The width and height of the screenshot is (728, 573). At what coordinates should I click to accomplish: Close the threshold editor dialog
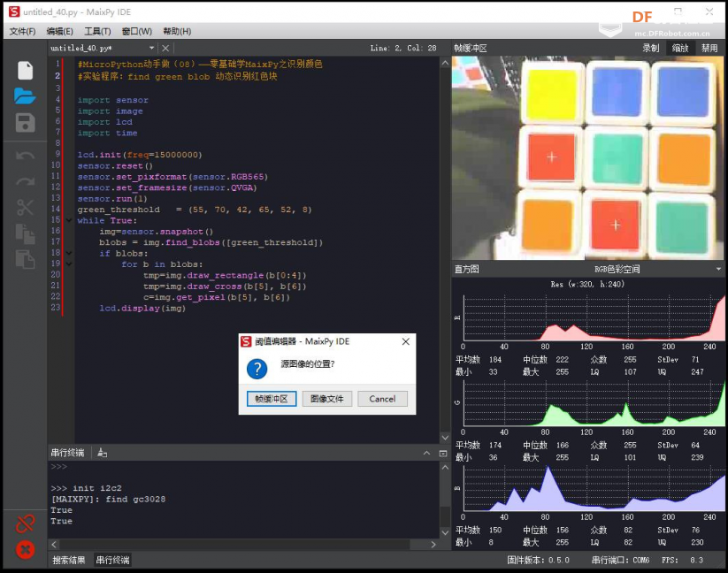click(406, 341)
